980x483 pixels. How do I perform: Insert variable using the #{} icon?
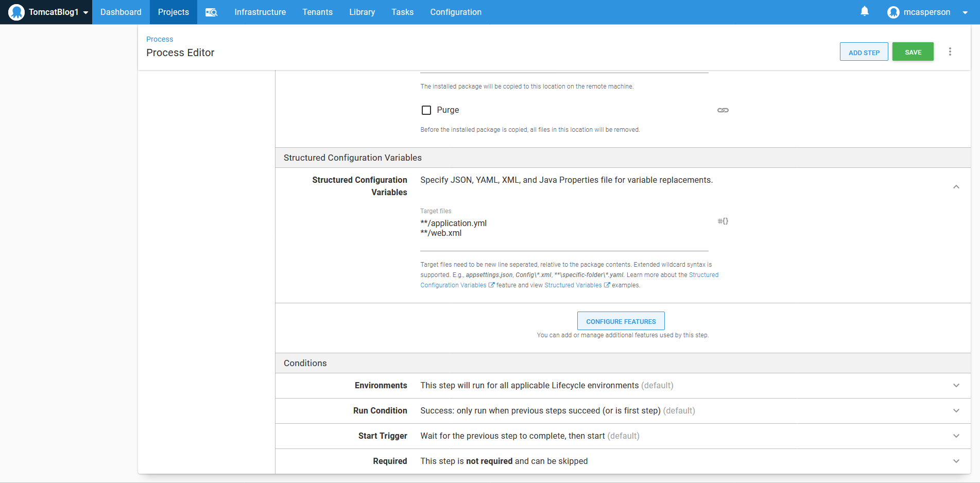coord(723,221)
